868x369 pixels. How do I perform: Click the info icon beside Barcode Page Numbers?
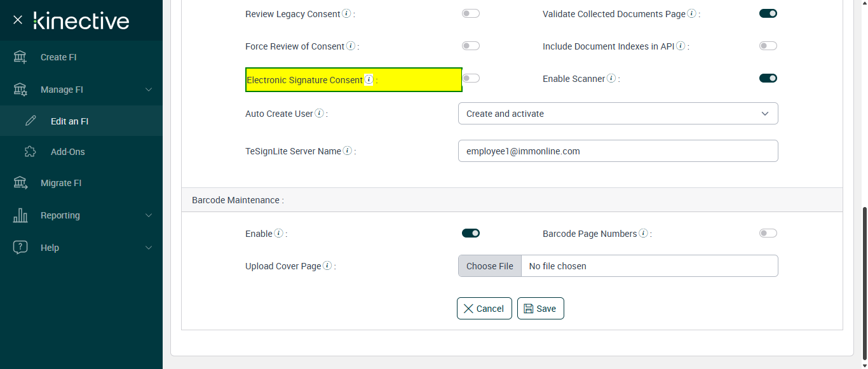[x=643, y=234]
